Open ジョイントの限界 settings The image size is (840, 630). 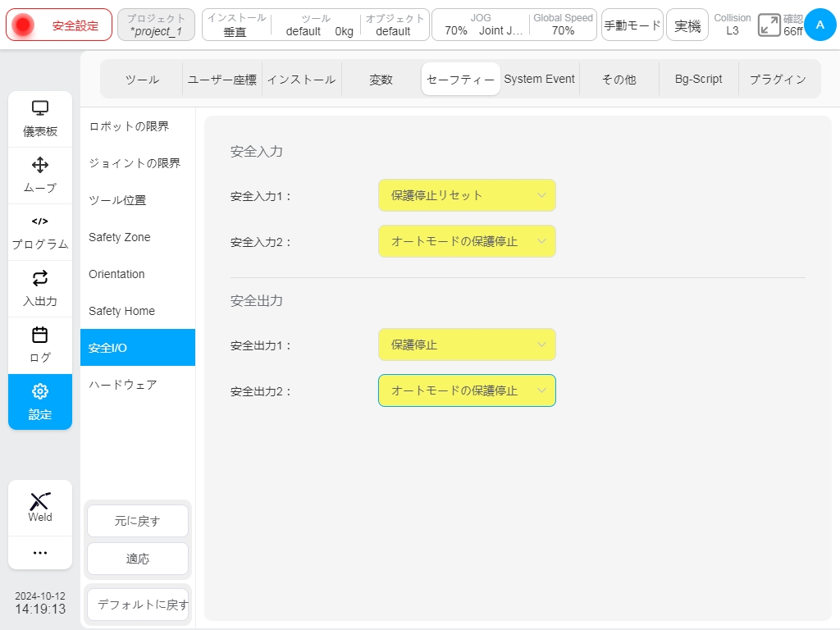138,163
